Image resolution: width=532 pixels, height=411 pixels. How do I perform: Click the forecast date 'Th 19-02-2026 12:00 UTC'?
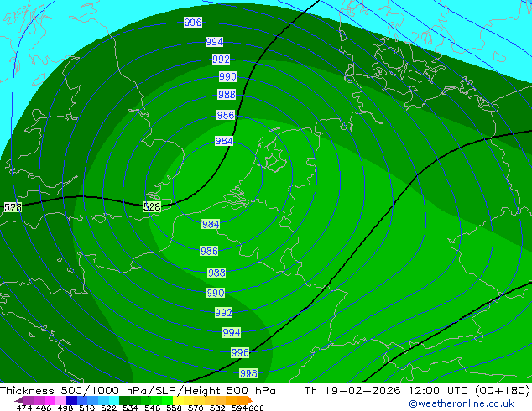pyautogui.click(x=387, y=391)
